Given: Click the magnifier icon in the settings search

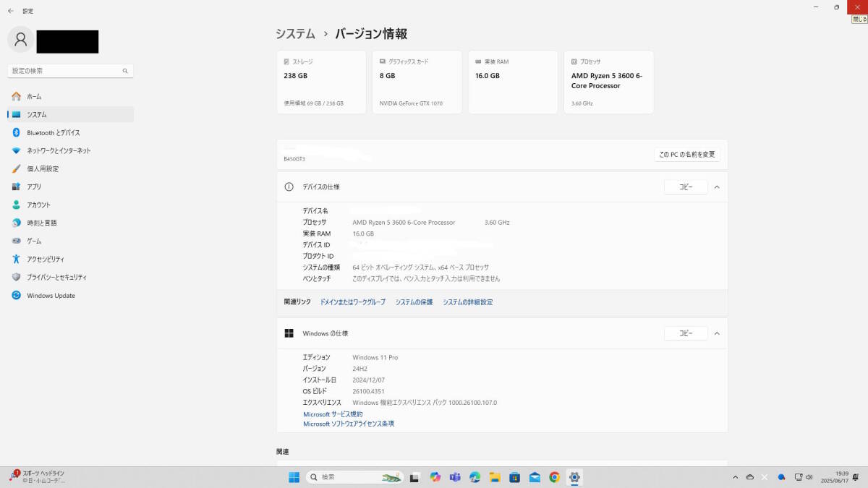Looking at the screenshot, I should [x=125, y=71].
